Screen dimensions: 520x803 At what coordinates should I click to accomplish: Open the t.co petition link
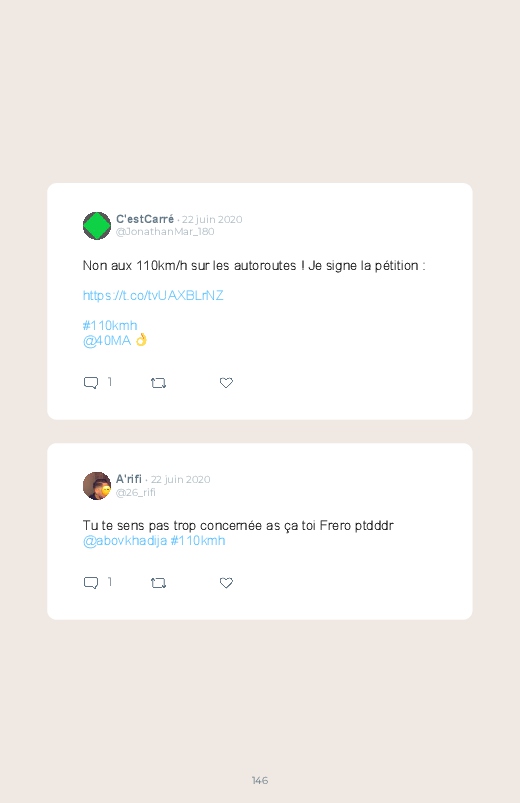(x=153, y=295)
